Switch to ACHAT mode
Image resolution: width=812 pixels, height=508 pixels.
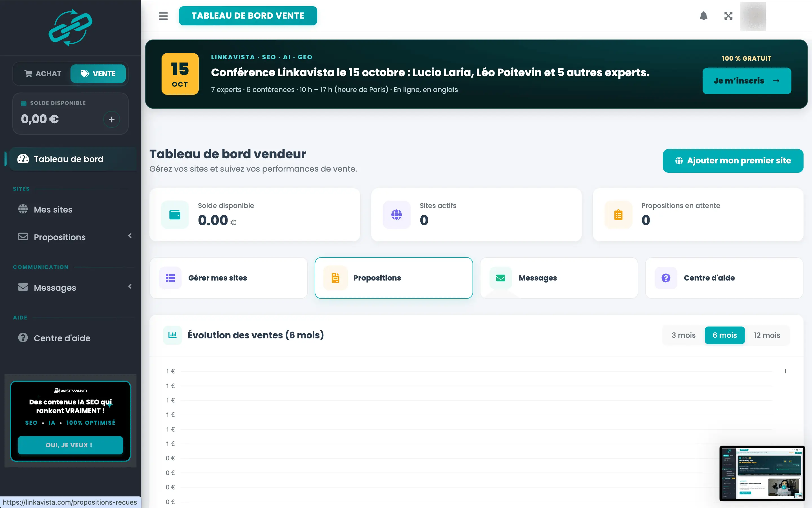[x=43, y=74]
